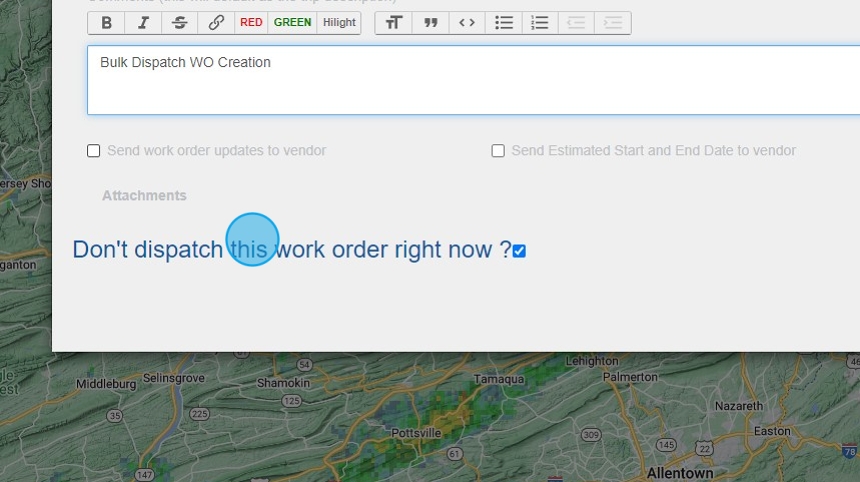Click route 54 shield above Shamokin

[x=304, y=365]
